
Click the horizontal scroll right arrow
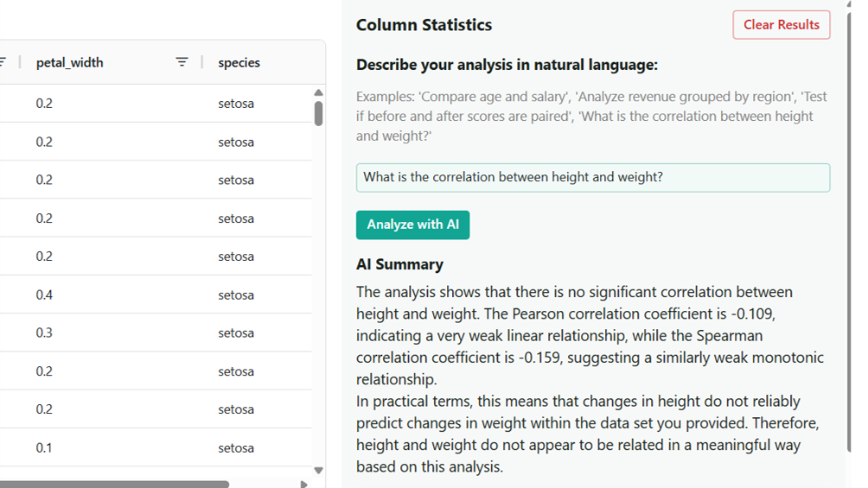(x=303, y=485)
